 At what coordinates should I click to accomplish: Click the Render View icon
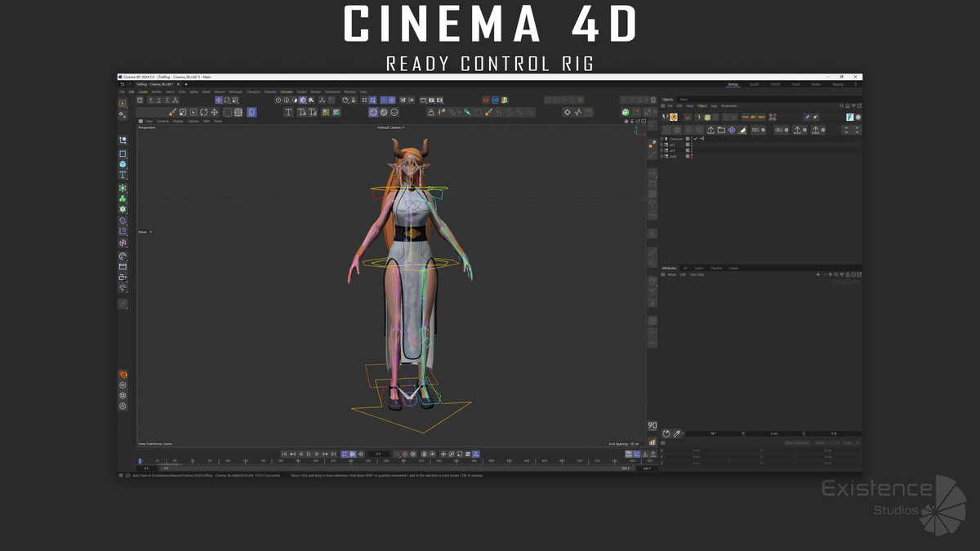[x=423, y=100]
